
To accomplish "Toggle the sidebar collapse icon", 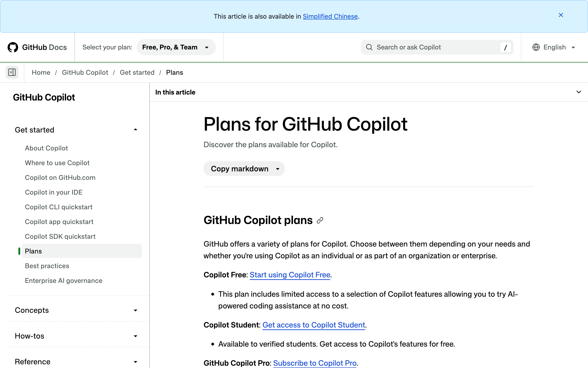I will (12, 72).
